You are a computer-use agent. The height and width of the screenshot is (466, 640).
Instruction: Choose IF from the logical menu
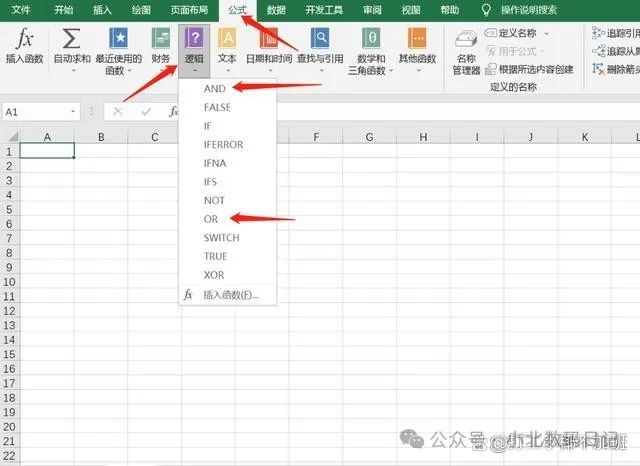[x=228, y=126]
